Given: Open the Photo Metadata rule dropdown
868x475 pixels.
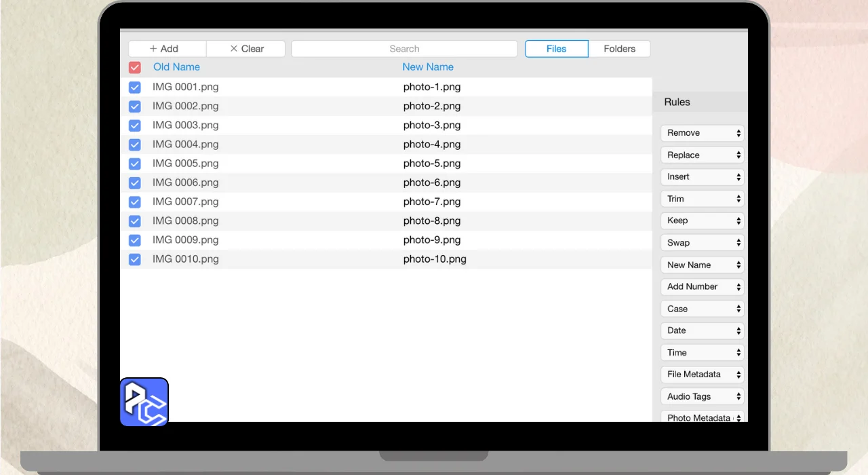Looking at the screenshot, I should tap(703, 417).
